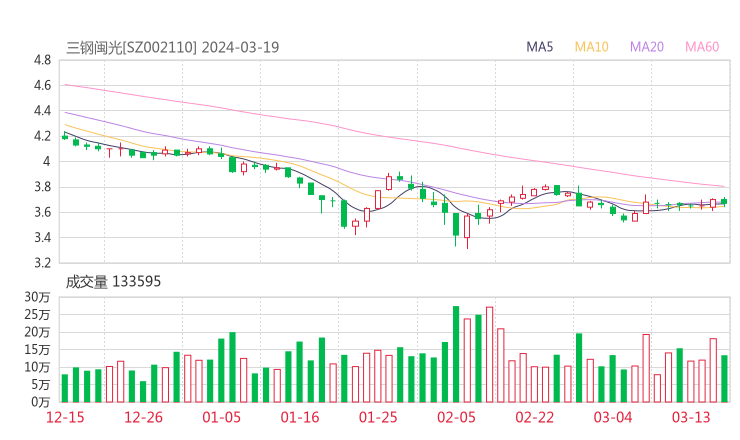Click the 03-04 date axis label
Viewport: 740px width, 440px height.
coord(613,417)
